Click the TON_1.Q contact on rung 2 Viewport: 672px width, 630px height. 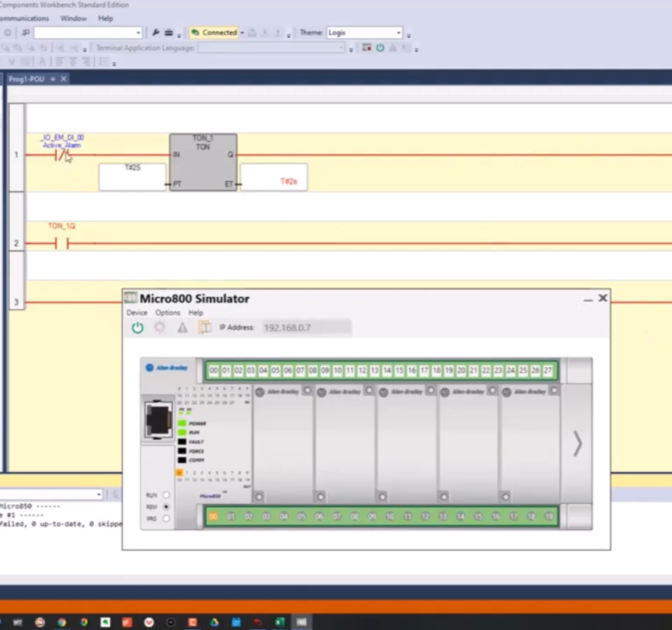pos(61,243)
